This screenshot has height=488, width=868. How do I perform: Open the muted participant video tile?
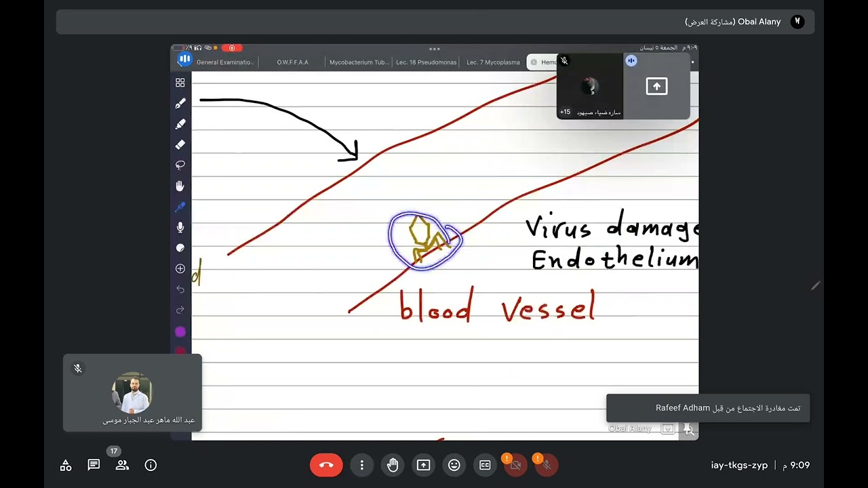(590, 86)
